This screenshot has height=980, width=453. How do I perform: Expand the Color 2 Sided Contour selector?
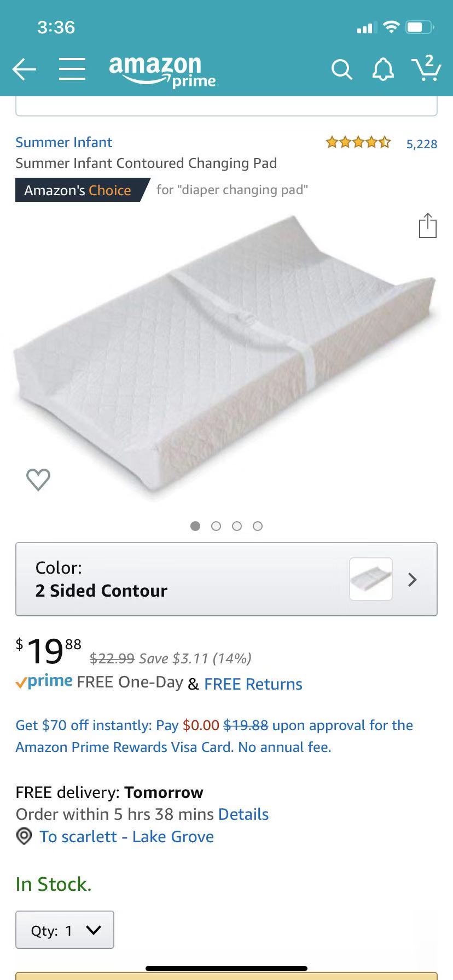(226, 579)
